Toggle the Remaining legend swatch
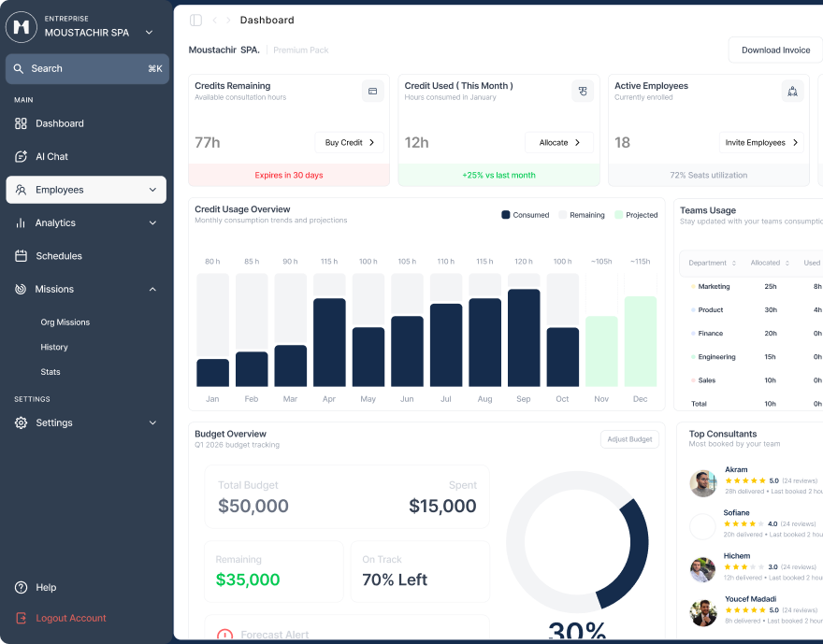 [563, 215]
